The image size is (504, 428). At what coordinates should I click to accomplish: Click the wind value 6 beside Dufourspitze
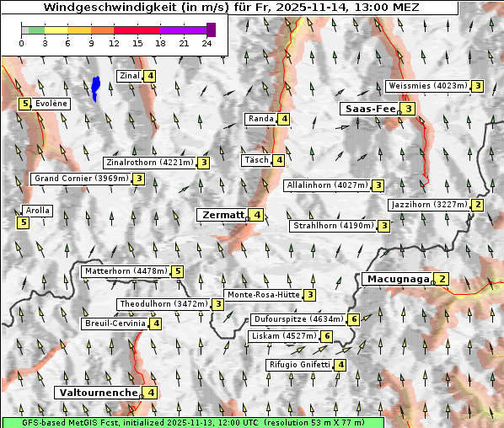tap(354, 319)
